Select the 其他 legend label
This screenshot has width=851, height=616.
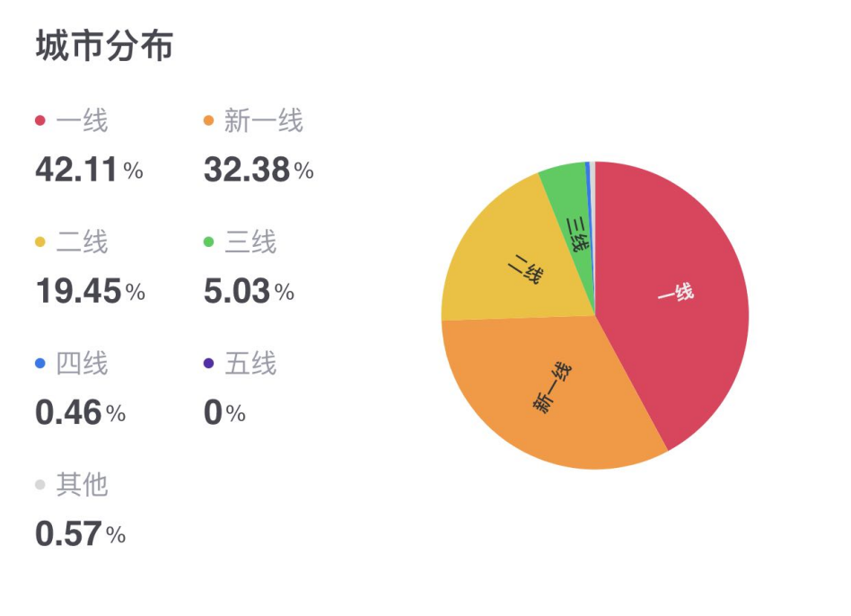pyautogui.click(x=82, y=485)
